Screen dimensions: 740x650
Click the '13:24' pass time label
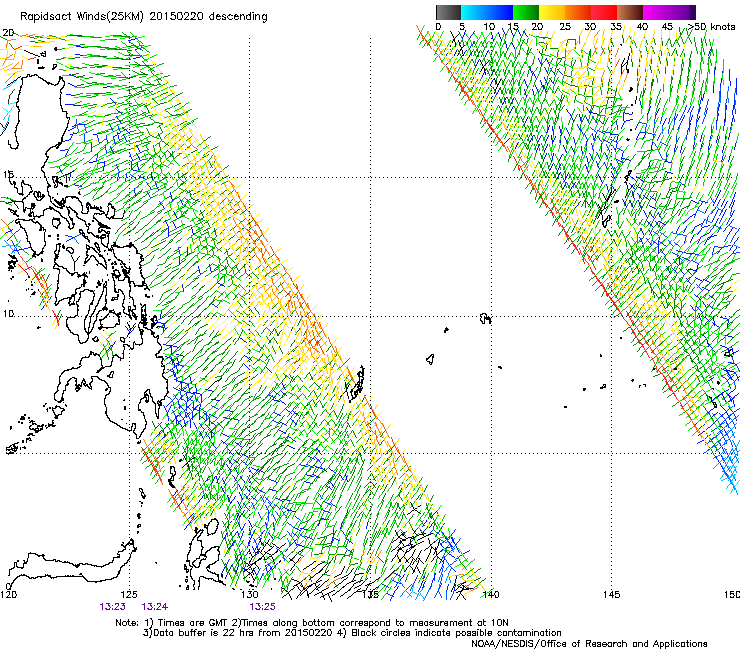(155, 607)
